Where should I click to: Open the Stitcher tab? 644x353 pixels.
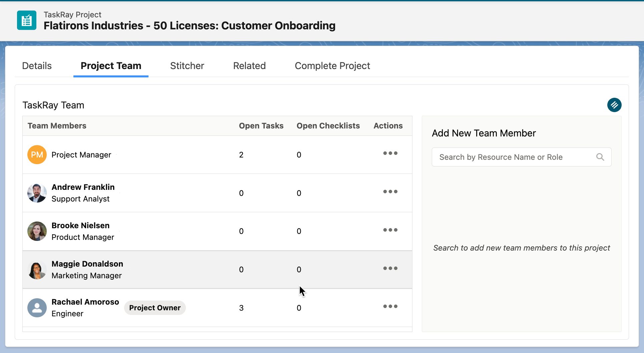tap(187, 66)
